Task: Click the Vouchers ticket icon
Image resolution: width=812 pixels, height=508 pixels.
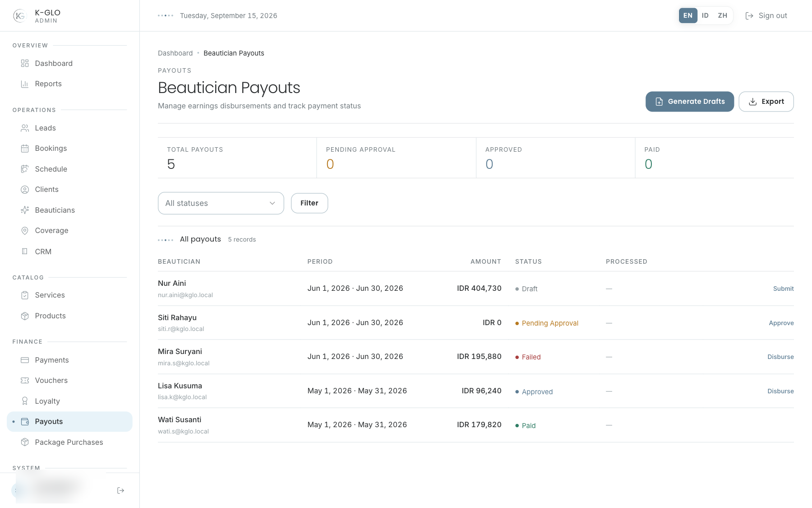Action: click(x=25, y=381)
